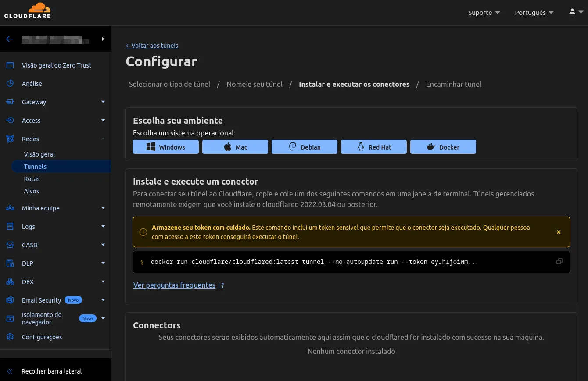Click the Novo badge beside Email Security
The height and width of the screenshot is (381, 588).
click(x=73, y=300)
